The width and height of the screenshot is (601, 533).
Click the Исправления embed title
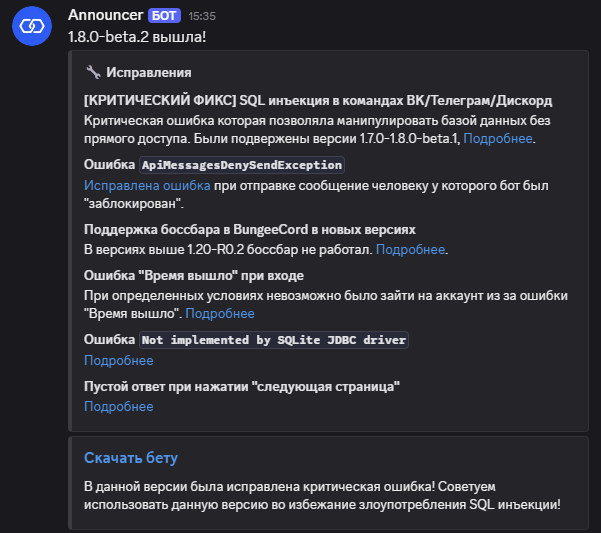(x=148, y=73)
